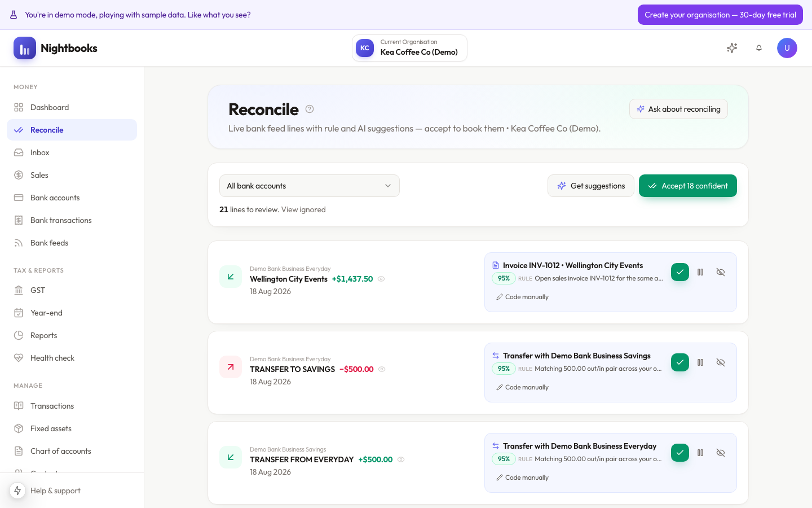Click the TRANSFER TO SAVINGS transaction name
The height and width of the screenshot is (508, 812).
(x=293, y=369)
